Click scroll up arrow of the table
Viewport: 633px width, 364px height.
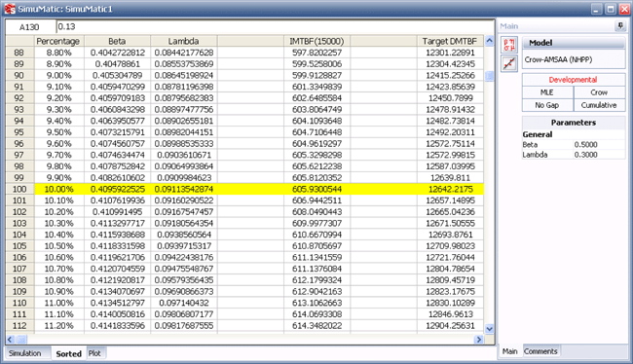[x=489, y=41]
